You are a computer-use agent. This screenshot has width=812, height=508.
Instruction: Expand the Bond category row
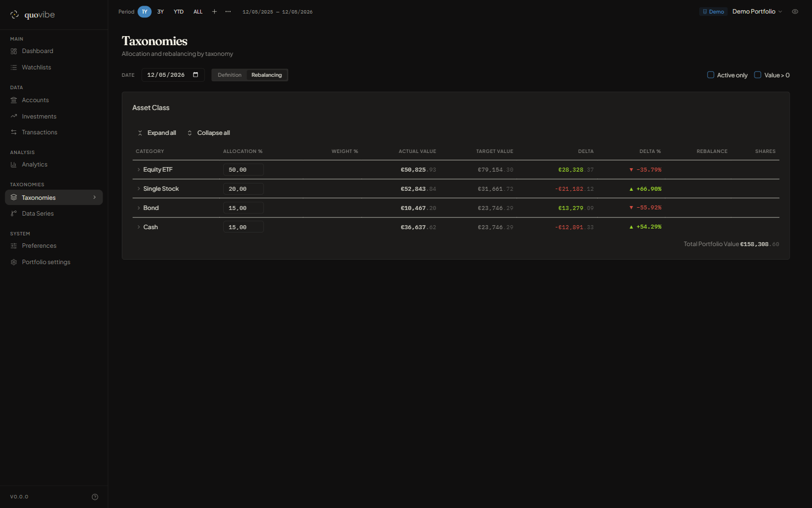[139, 208]
